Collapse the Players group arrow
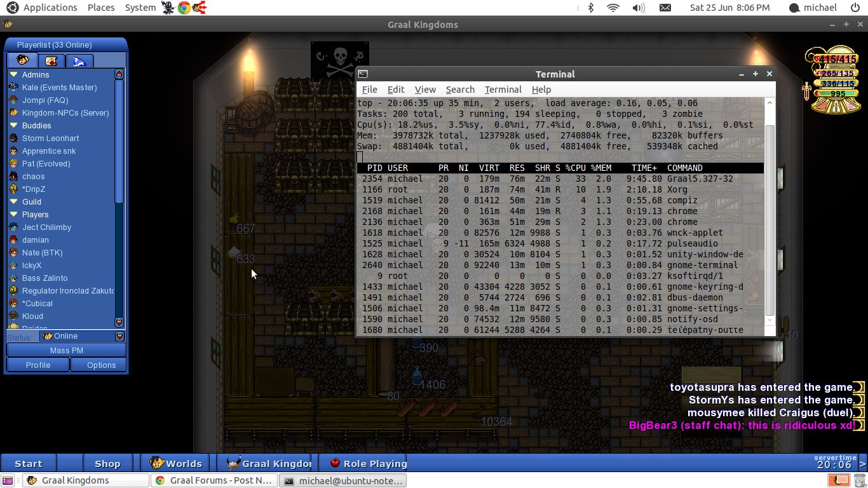Viewport: 868px width, 488px height. point(14,215)
